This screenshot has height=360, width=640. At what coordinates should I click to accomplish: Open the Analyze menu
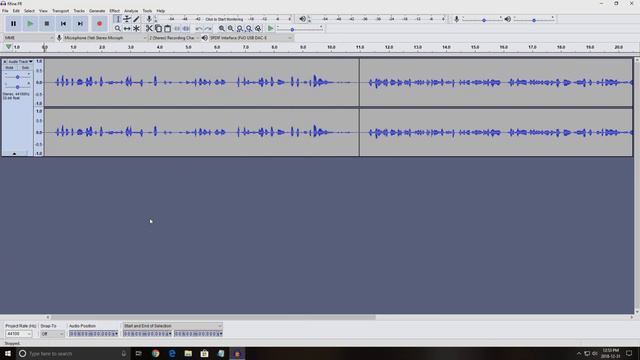pyautogui.click(x=131, y=11)
